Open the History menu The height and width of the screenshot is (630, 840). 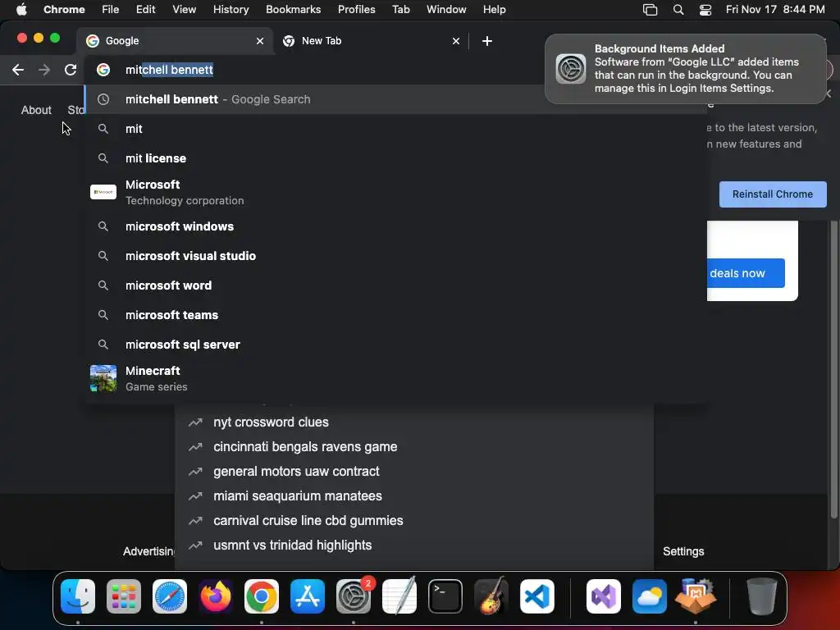[231, 9]
